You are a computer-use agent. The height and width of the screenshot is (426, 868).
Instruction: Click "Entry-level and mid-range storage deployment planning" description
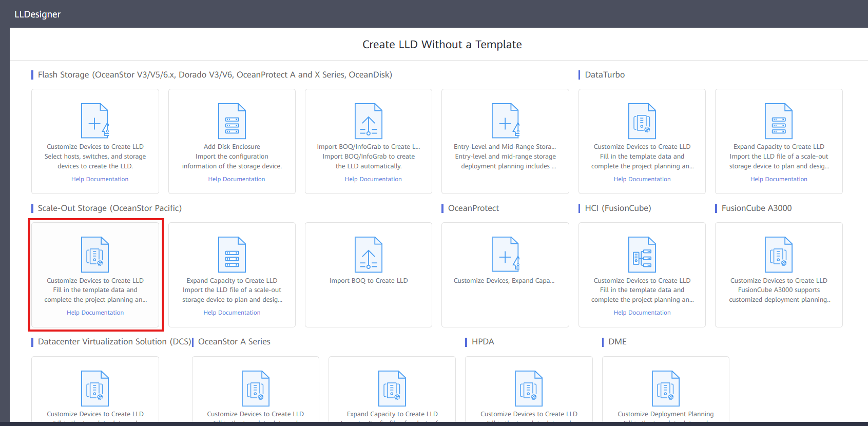[x=506, y=161]
